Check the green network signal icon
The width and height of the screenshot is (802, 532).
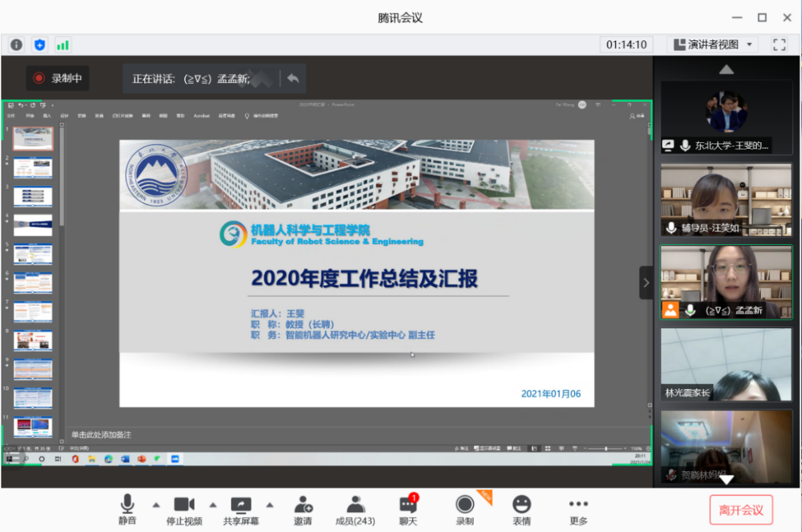[63, 45]
